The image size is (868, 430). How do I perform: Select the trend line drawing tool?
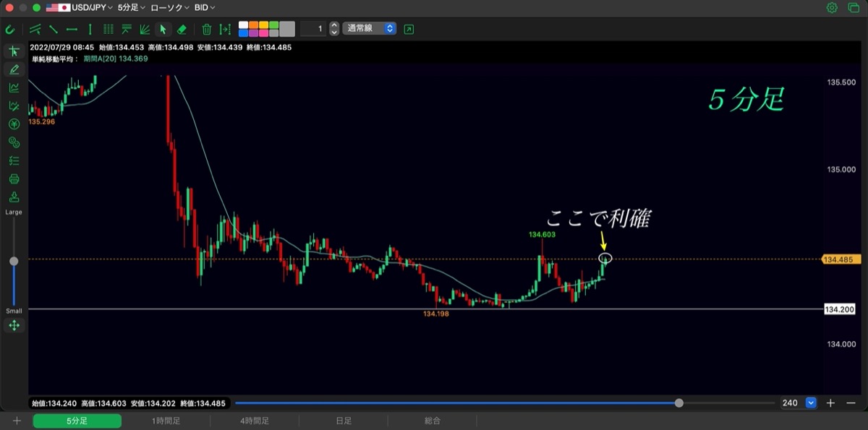tap(54, 30)
